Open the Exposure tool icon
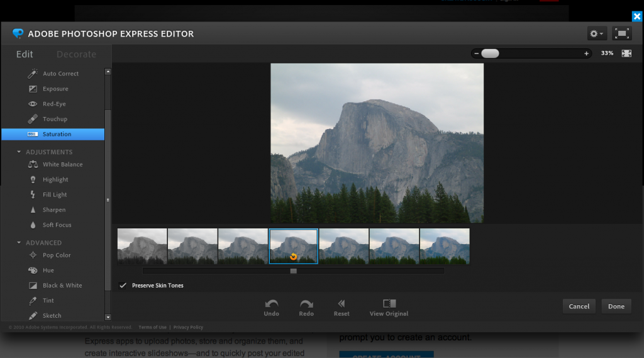Viewport: 644px width, 358px height. (33, 89)
